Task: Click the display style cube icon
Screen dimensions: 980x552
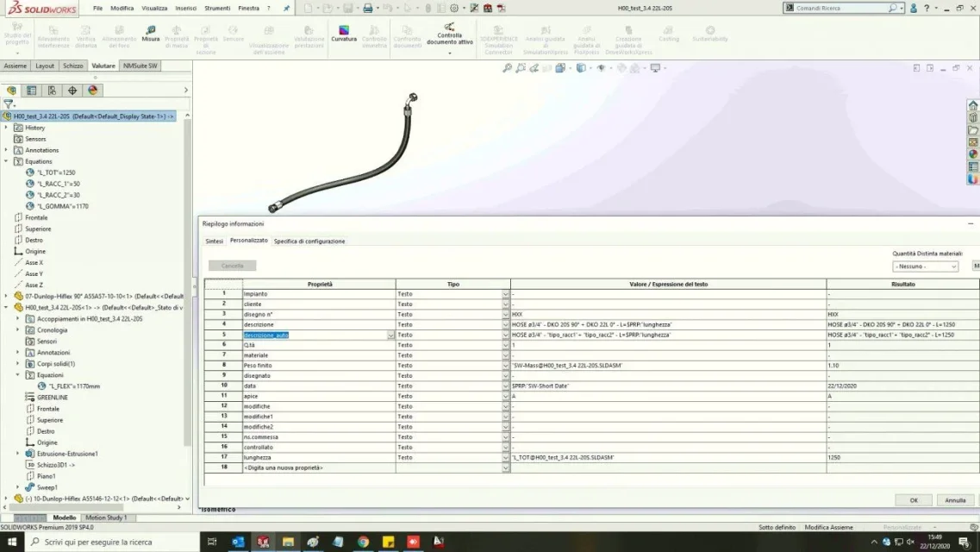Action: click(581, 68)
